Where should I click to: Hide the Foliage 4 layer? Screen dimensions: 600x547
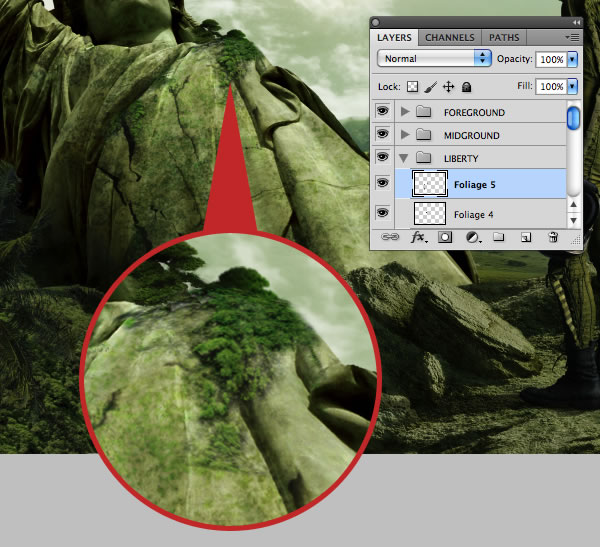click(x=382, y=212)
